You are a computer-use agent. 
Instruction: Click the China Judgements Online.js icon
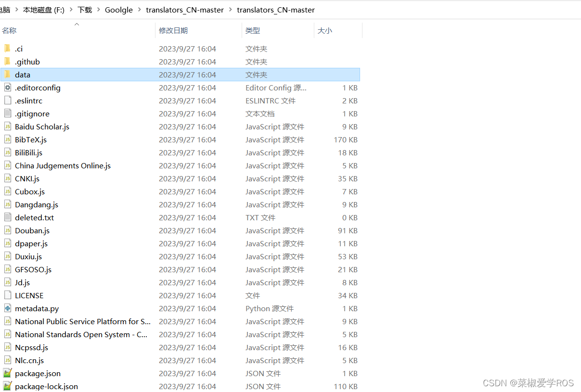[7, 165]
